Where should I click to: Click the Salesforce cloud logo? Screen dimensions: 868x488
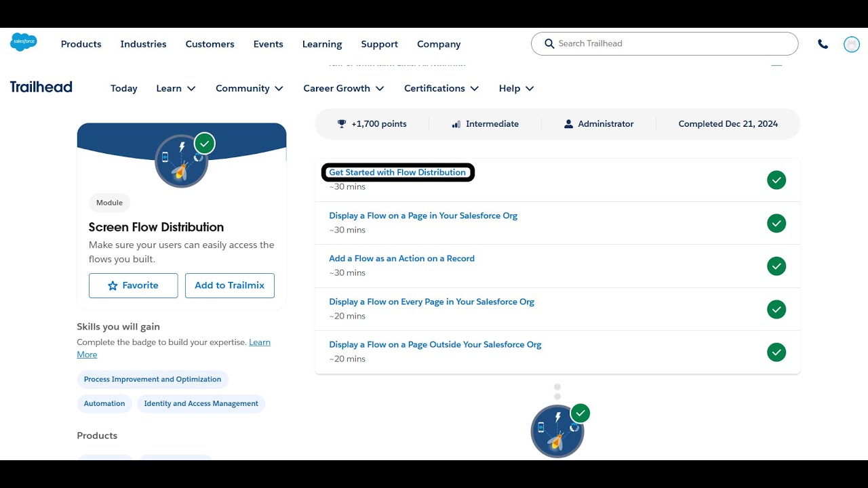coord(24,42)
